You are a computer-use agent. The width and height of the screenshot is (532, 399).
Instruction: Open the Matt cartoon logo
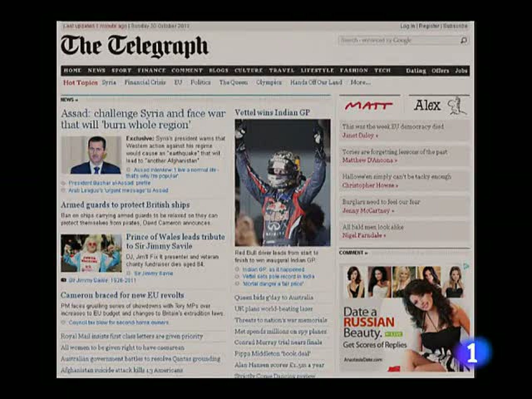tap(368, 106)
